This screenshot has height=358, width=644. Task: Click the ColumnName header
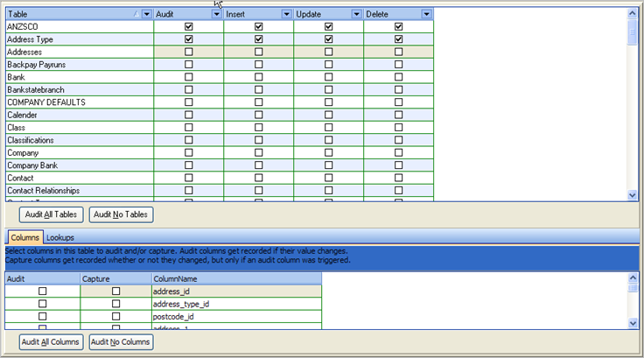[236, 278]
